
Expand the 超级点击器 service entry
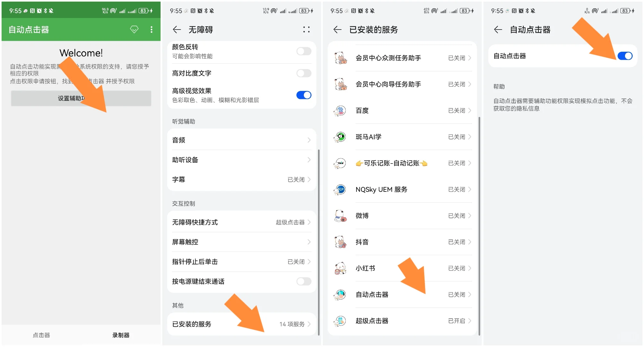pos(401,320)
